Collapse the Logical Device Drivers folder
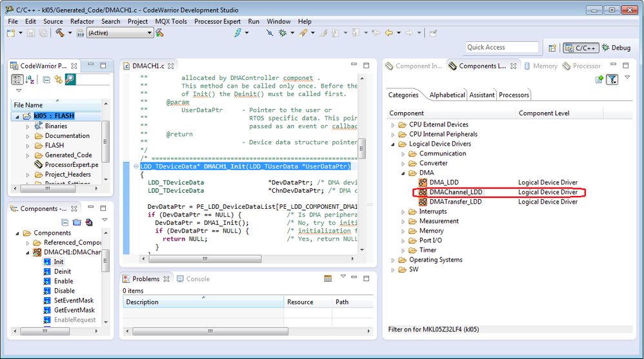This screenshot has height=359, width=644. click(x=393, y=144)
